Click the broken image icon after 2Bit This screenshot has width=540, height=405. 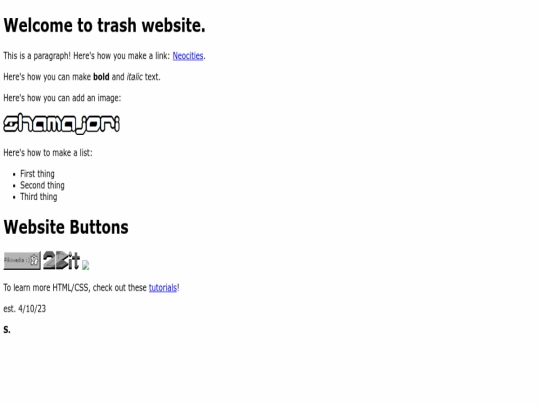pyautogui.click(x=86, y=265)
